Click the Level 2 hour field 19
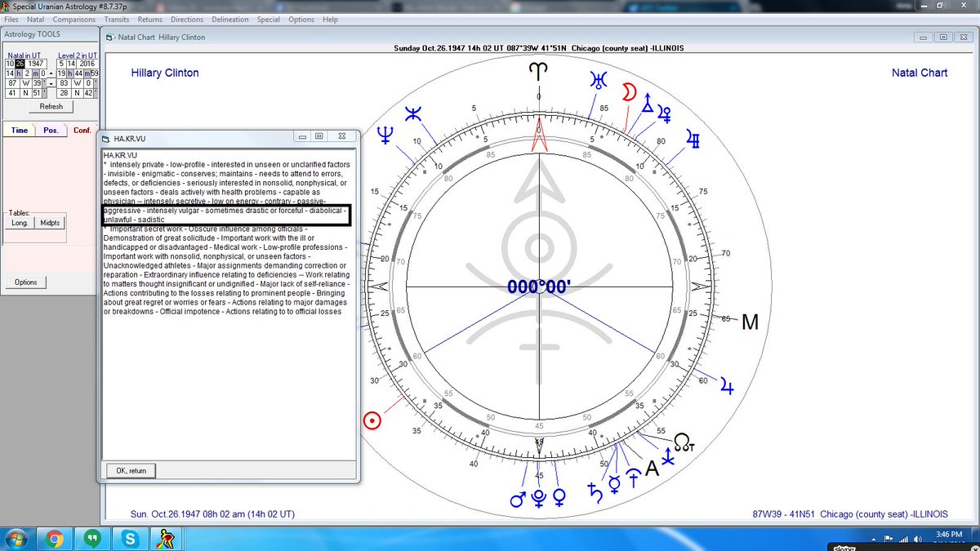980x551 pixels. [x=62, y=73]
